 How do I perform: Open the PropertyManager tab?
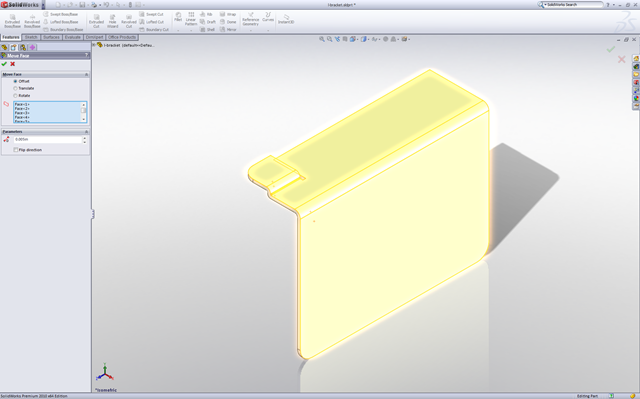pos(13,47)
